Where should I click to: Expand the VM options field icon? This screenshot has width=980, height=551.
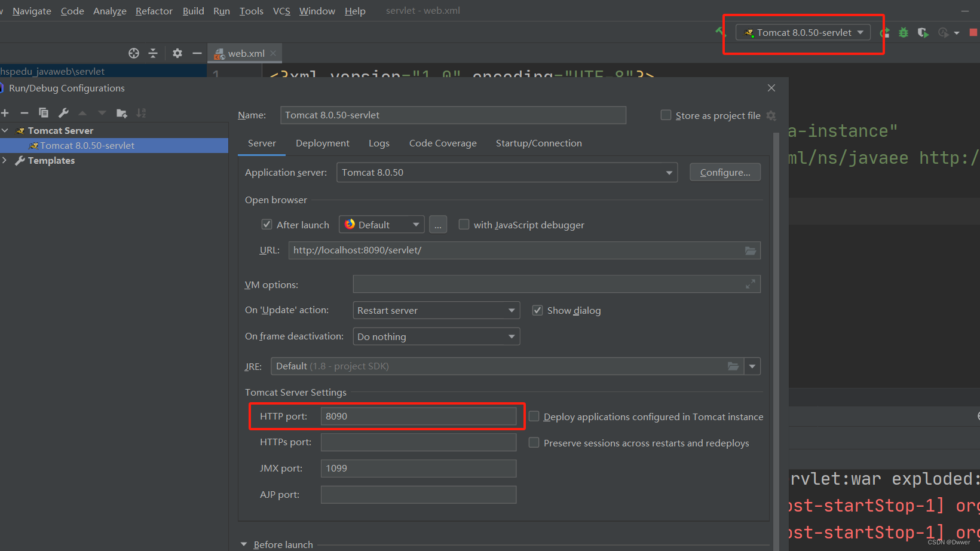[751, 284]
